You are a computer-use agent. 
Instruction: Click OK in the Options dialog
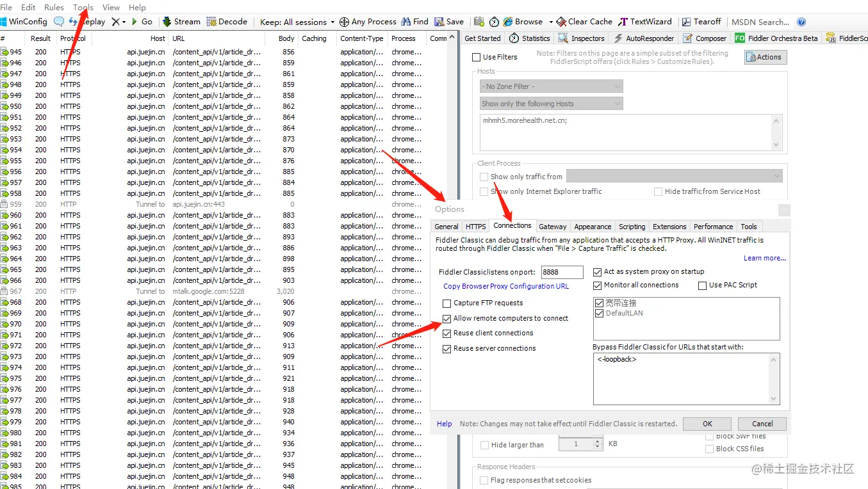[x=707, y=424]
